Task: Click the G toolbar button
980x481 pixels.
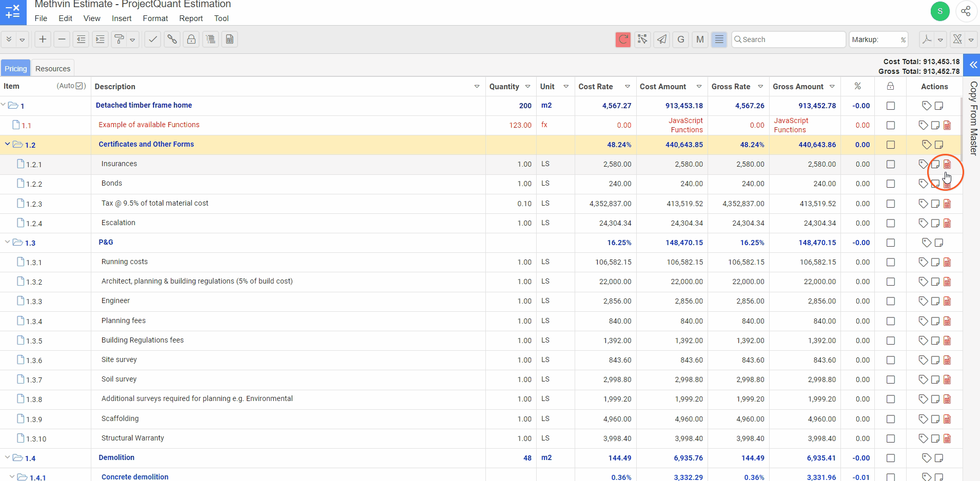Action: pyautogui.click(x=681, y=39)
